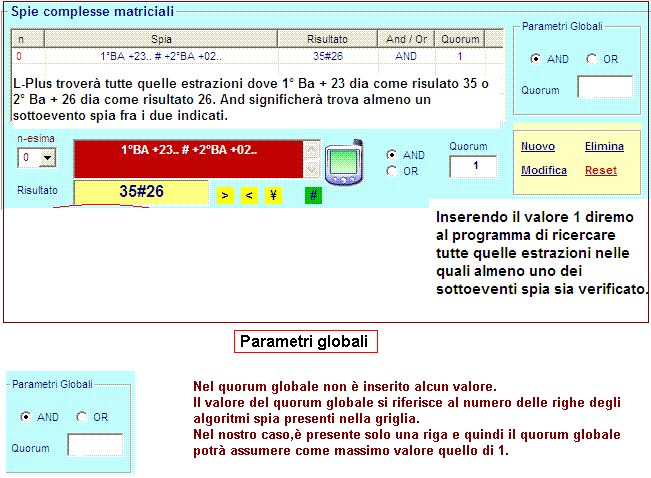The height and width of the screenshot is (478, 651).
Task: Click the yellow less-than symbol button
Action: (x=249, y=196)
